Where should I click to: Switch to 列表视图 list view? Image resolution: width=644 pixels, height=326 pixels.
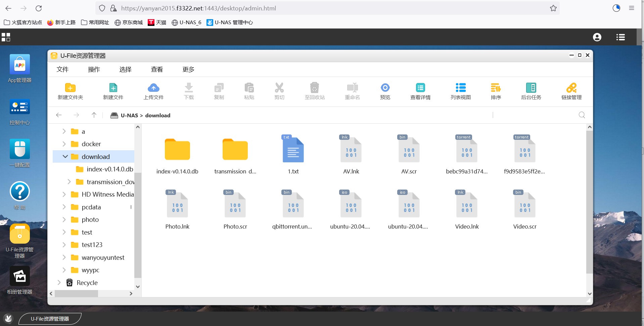click(x=460, y=88)
